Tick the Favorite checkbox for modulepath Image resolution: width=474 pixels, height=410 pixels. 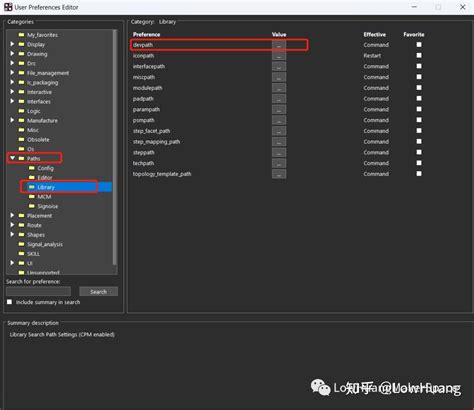[x=419, y=88]
